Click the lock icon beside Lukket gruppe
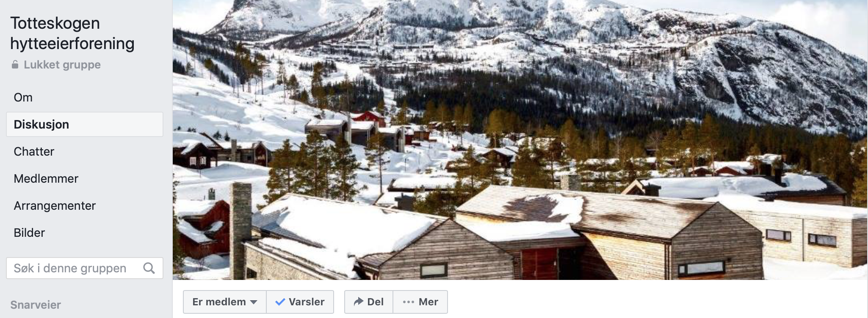The height and width of the screenshot is (318, 868). pos(15,64)
